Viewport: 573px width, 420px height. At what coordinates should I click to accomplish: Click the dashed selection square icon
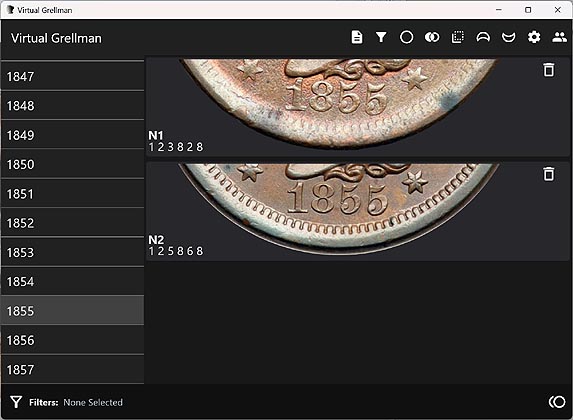coord(458,37)
